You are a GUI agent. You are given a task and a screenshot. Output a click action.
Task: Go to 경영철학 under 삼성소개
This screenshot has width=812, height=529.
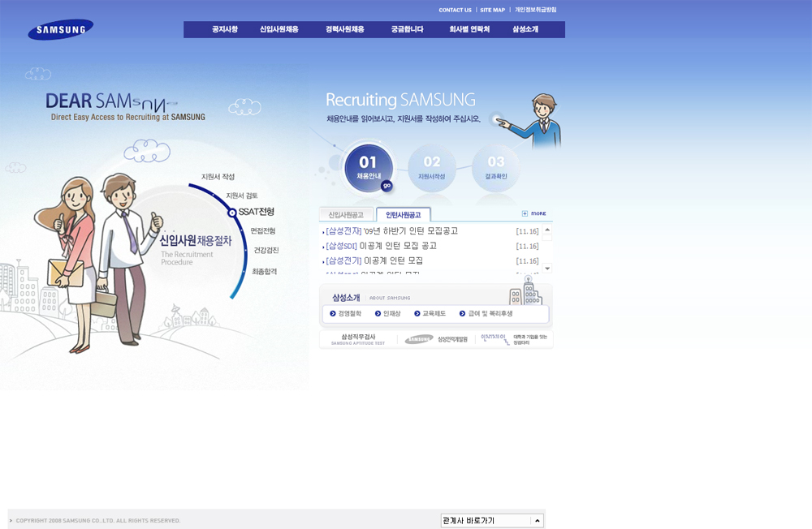349,313
